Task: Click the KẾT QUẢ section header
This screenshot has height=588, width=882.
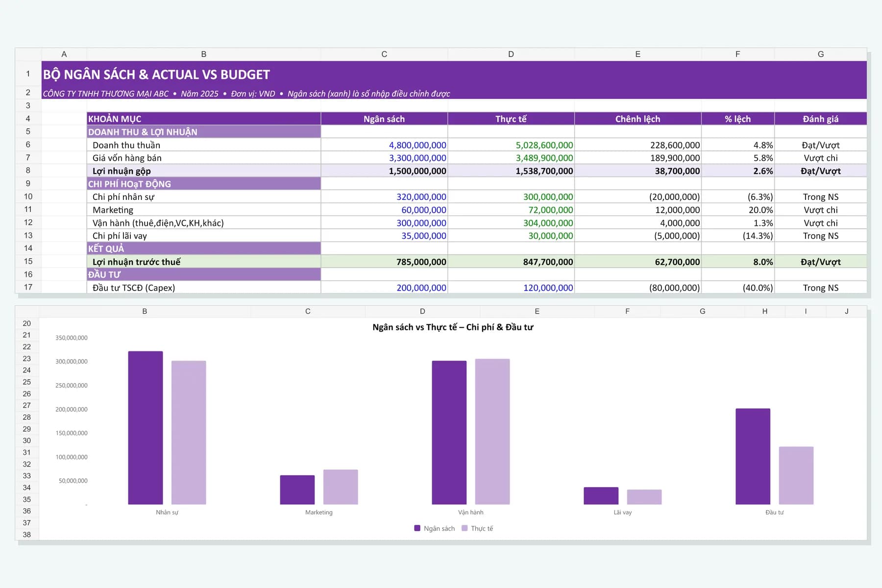Action: (204, 248)
